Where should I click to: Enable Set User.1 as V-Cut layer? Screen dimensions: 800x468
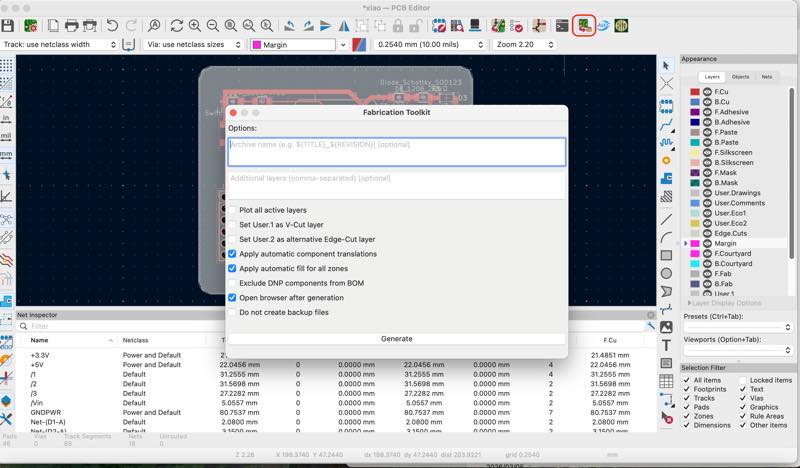tap(232, 225)
